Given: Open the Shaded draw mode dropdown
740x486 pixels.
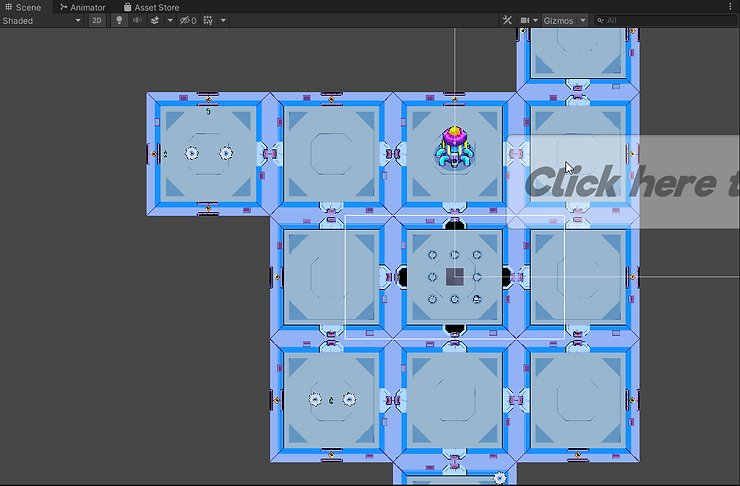Looking at the screenshot, I should pyautogui.click(x=42, y=20).
